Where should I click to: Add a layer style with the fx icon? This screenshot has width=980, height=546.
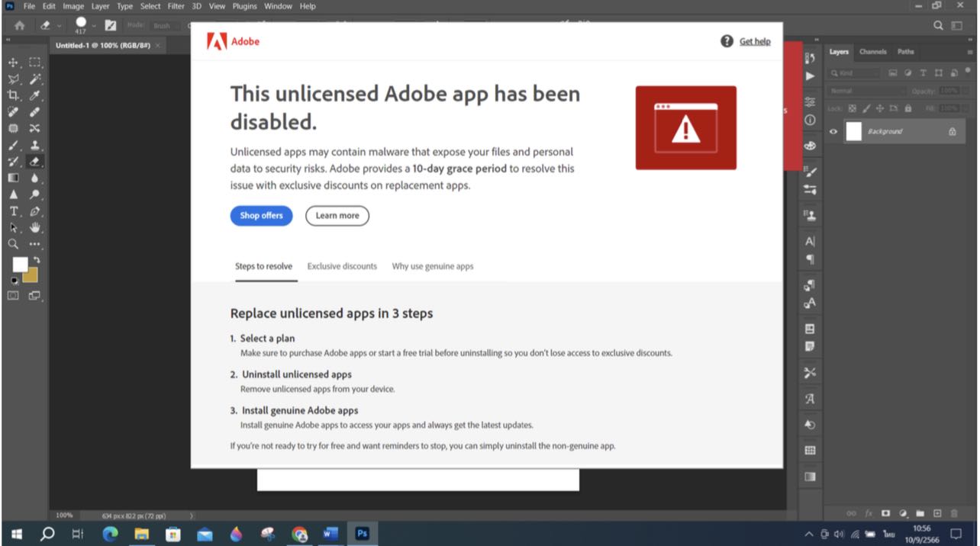869,513
